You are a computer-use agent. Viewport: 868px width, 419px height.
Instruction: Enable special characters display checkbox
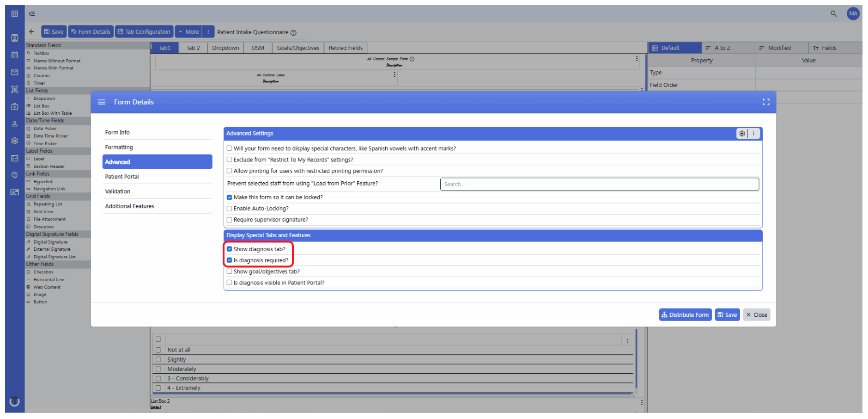230,148
